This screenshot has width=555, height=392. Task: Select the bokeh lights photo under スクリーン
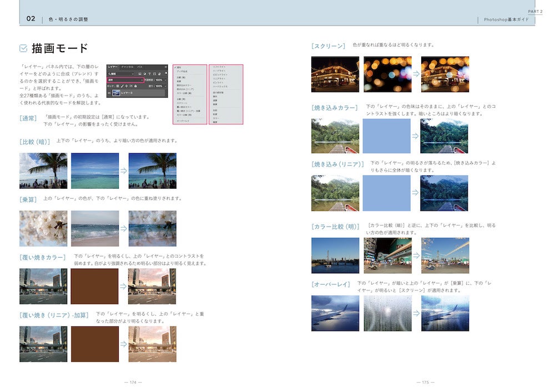click(x=387, y=74)
